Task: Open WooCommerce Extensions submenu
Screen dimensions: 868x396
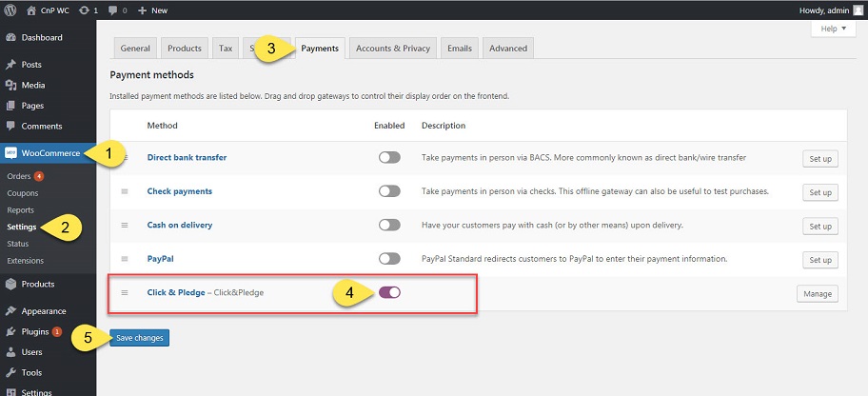Action: [x=26, y=260]
